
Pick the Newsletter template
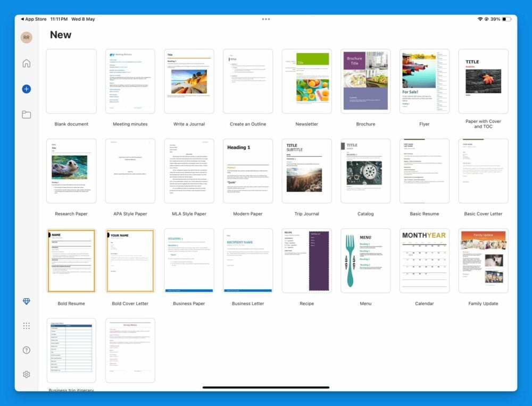click(307, 81)
